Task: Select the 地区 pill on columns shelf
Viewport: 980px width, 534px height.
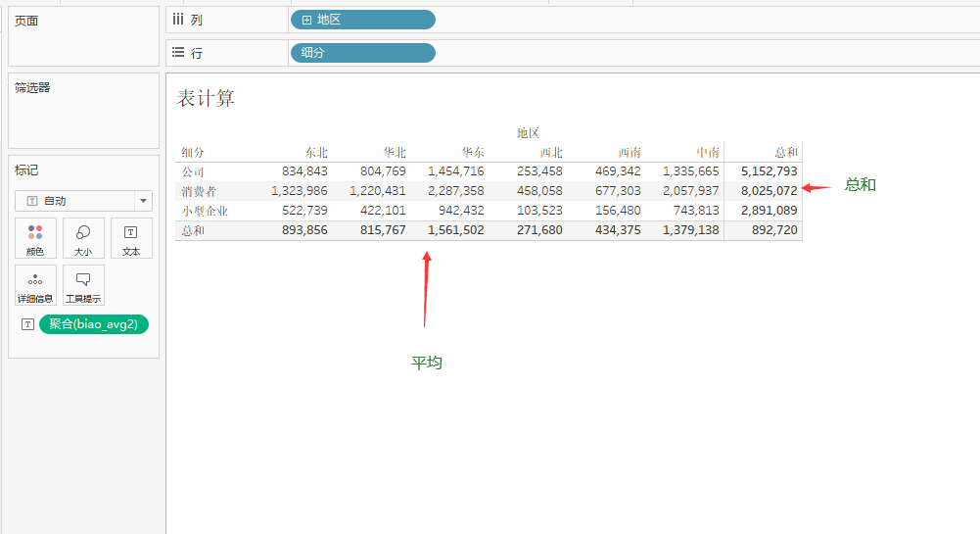Action: (x=363, y=20)
